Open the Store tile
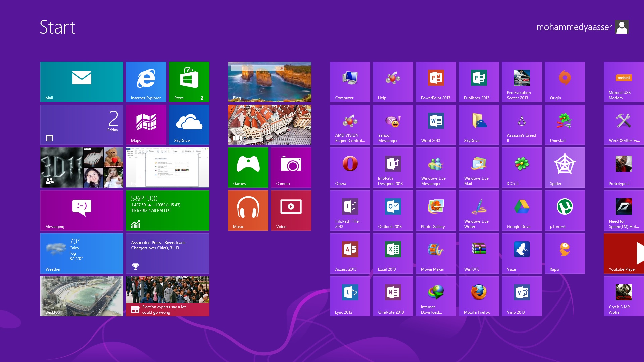 [x=189, y=82]
